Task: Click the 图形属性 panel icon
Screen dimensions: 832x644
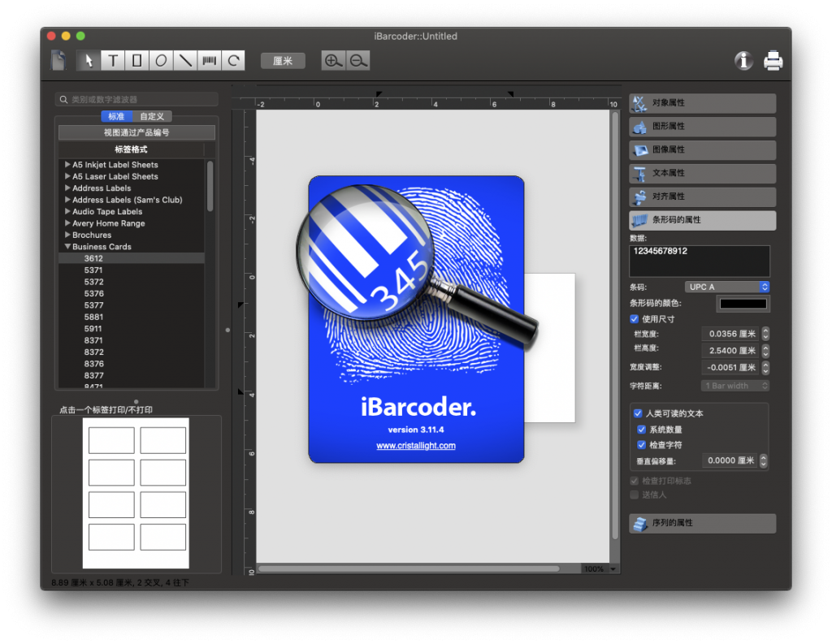Action: point(640,127)
